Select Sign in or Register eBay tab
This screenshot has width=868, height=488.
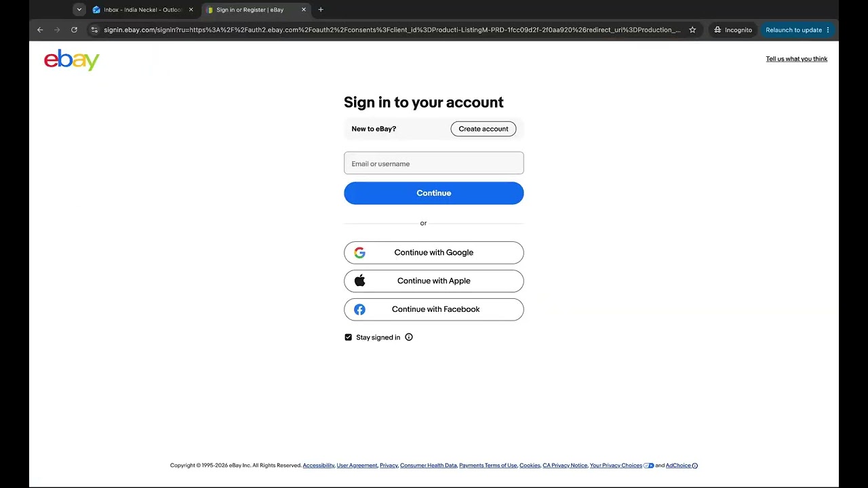point(256,9)
